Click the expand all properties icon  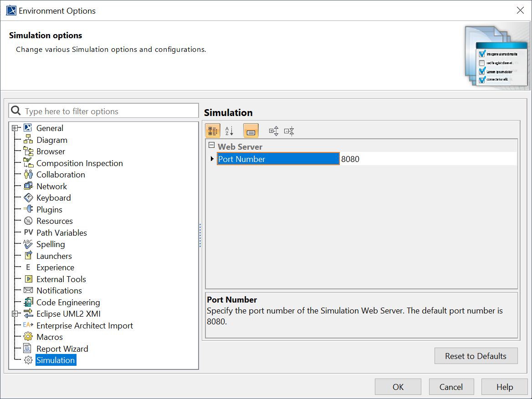(273, 131)
